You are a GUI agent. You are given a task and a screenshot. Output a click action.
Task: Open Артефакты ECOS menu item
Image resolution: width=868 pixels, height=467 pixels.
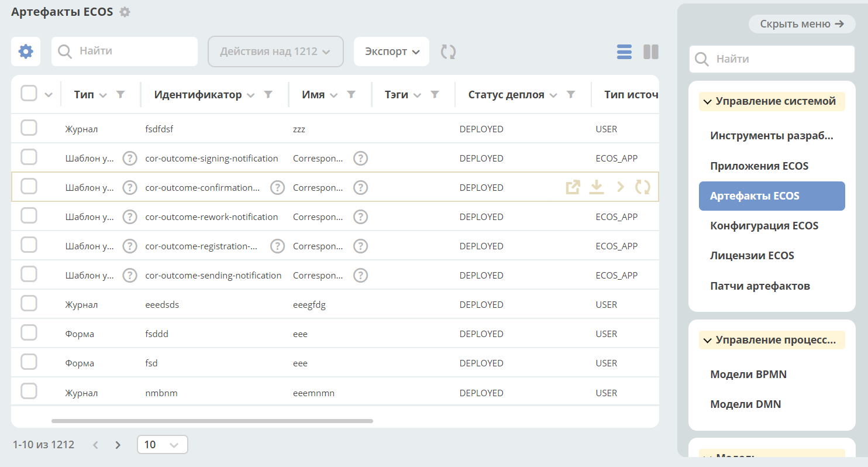[772, 196]
